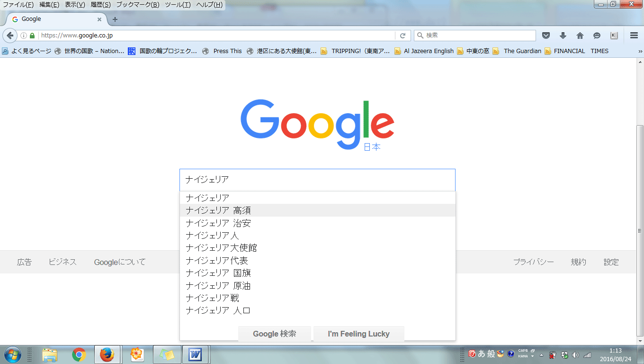Open IME tools toolbox icon
Image resolution: width=644 pixels, height=364 pixels.
[500, 354]
